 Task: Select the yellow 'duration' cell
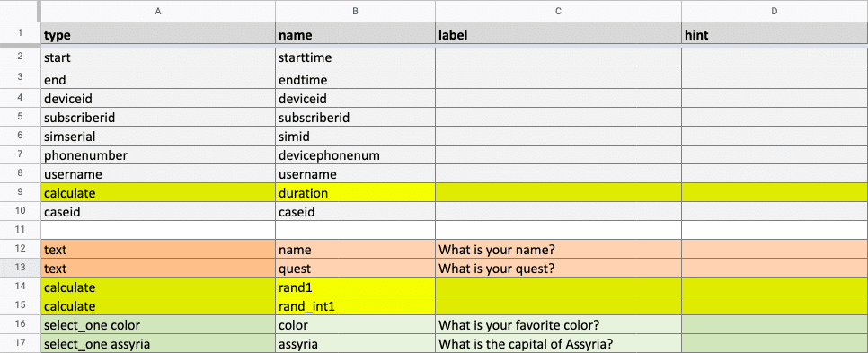click(x=356, y=192)
